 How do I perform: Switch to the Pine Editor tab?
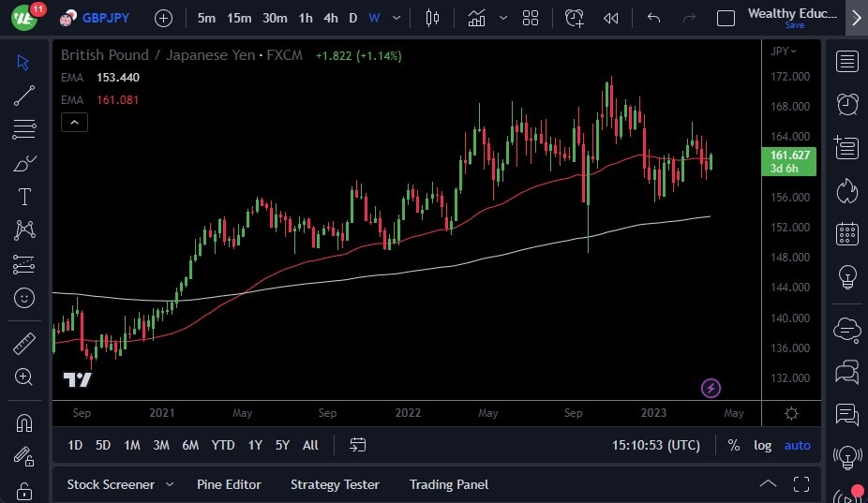[x=229, y=484]
